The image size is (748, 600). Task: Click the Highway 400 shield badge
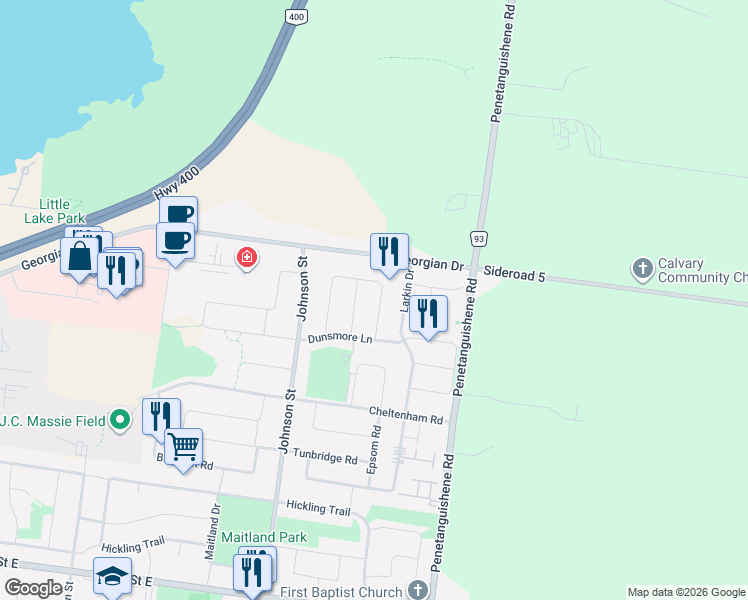(x=296, y=17)
